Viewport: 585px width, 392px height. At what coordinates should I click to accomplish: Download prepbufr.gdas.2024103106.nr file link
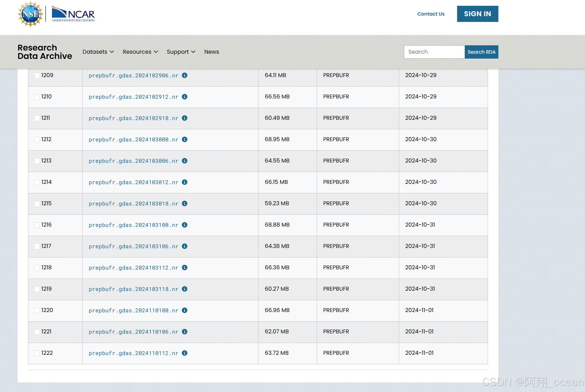pos(133,246)
